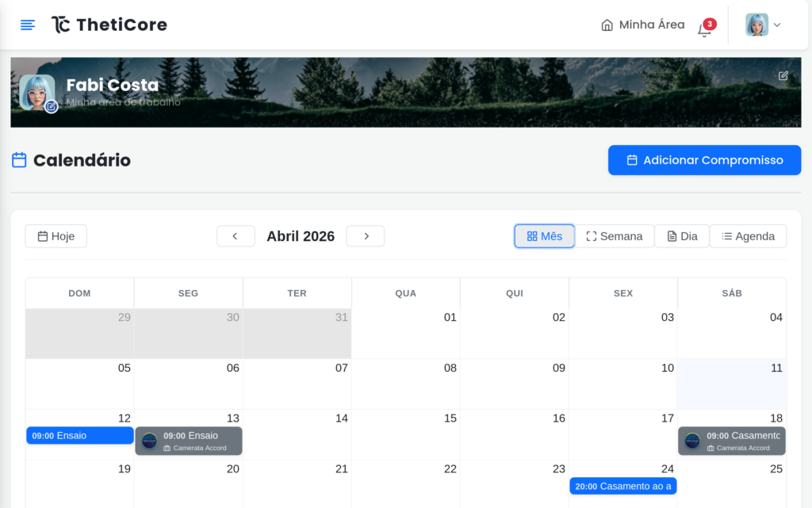812x508 pixels.
Task: Switch to Mês view
Action: point(544,236)
